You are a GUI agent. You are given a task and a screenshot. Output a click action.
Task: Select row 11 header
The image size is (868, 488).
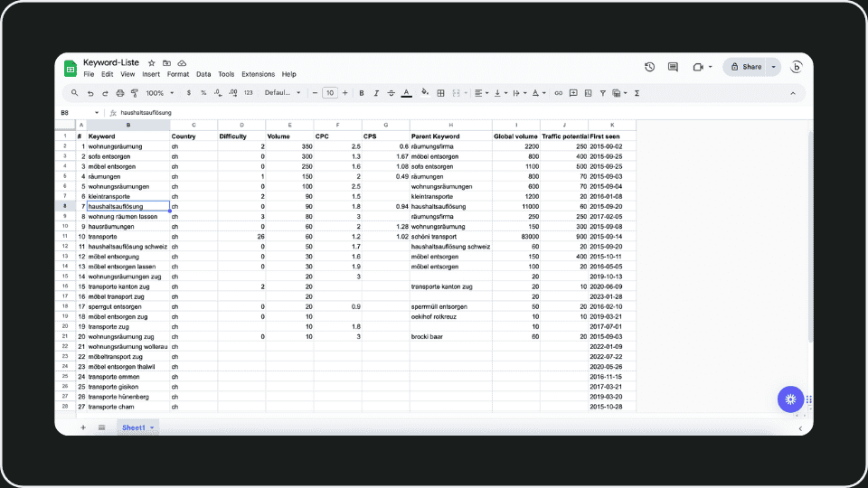pos(65,236)
